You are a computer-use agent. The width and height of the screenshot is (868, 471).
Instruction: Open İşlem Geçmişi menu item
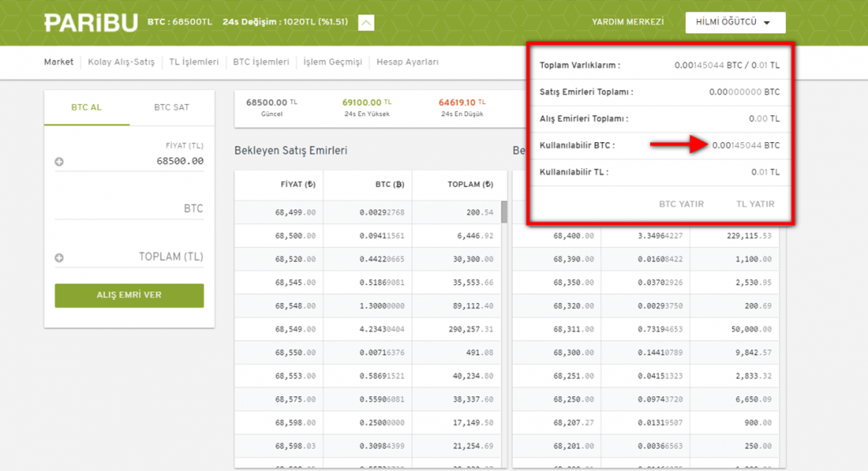(x=332, y=62)
